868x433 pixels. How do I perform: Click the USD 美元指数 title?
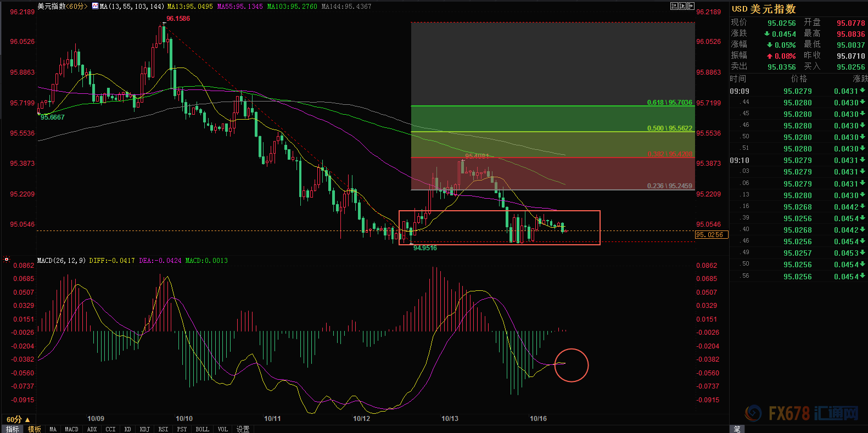pyautogui.click(x=764, y=9)
